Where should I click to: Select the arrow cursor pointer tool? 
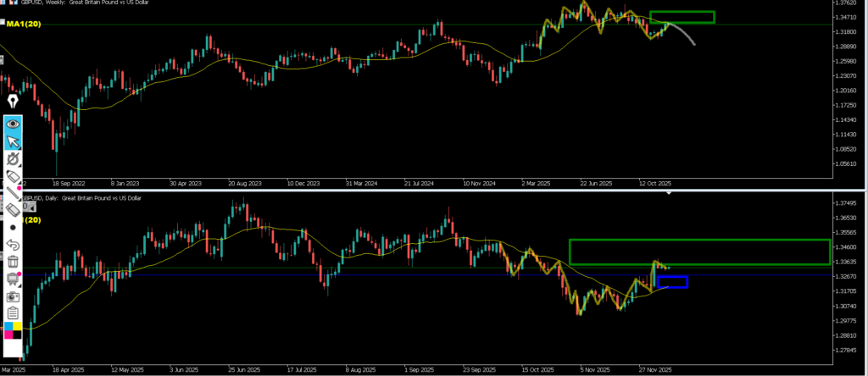pyautogui.click(x=14, y=141)
